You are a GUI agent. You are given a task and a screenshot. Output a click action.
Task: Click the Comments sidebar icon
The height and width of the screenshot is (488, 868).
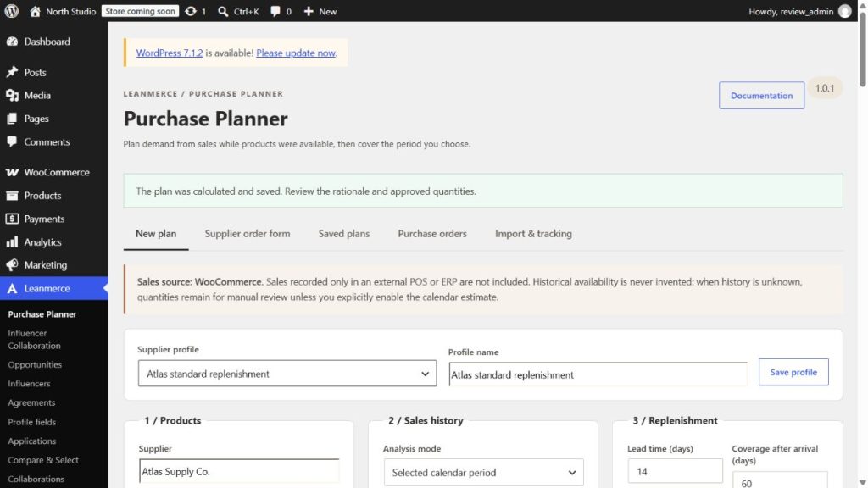pos(12,141)
